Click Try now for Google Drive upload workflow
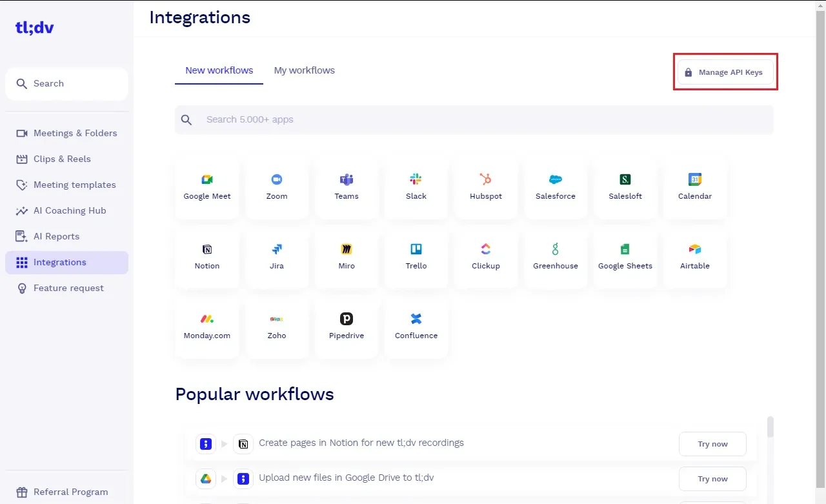 tap(712, 479)
